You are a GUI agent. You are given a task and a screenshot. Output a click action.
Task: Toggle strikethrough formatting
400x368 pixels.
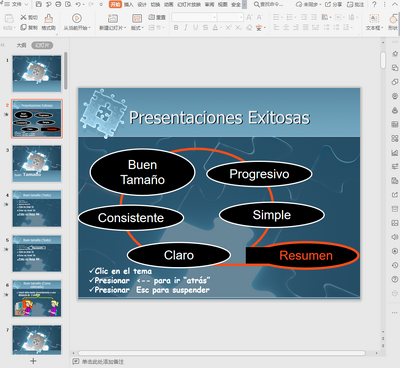tap(205, 28)
